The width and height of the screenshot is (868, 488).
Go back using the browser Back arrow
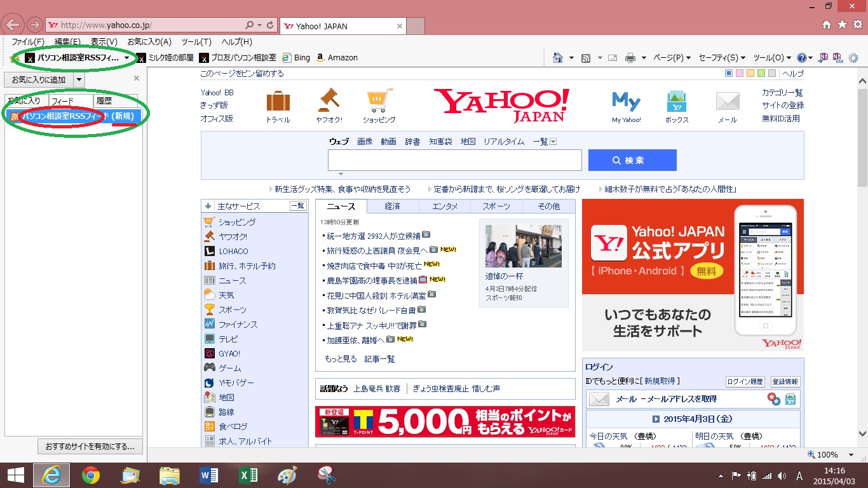coord(14,25)
